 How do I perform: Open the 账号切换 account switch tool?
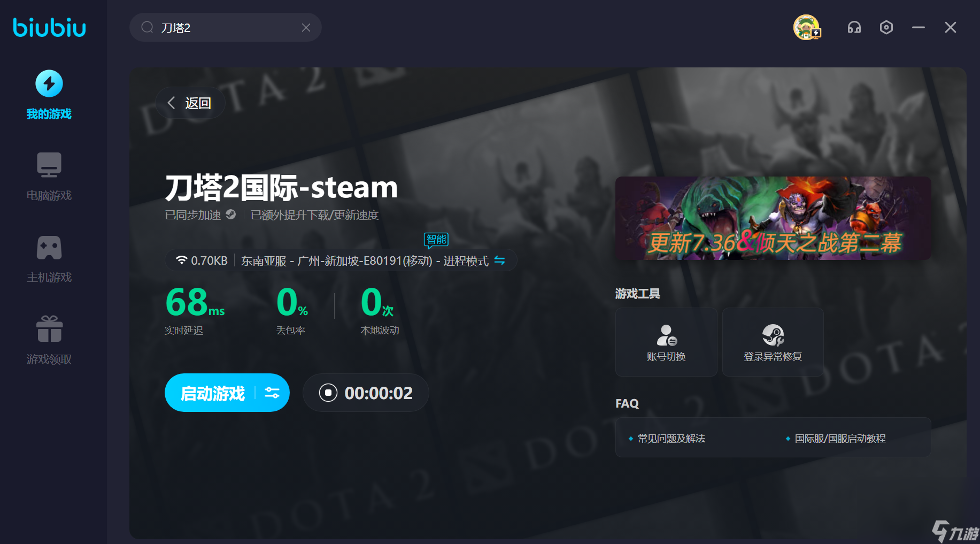pyautogui.click(x=666, y=342)
